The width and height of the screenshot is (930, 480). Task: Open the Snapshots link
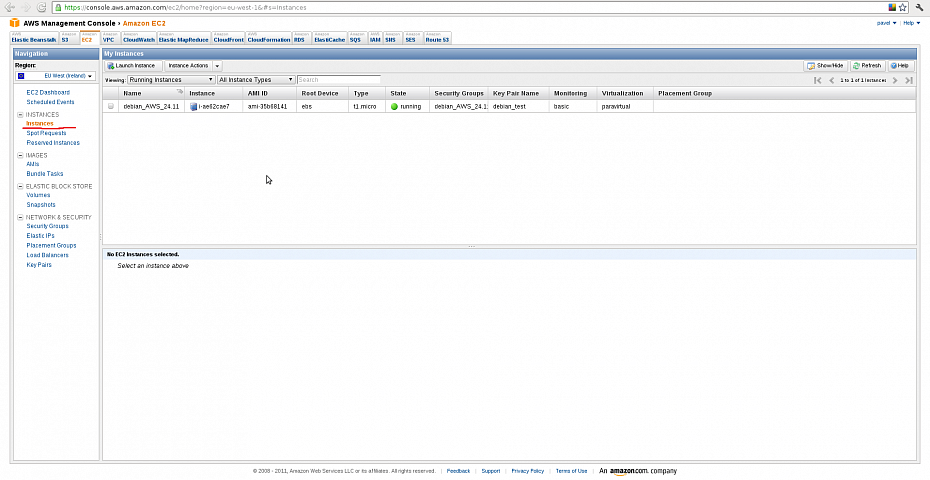(x=41, y=205)
